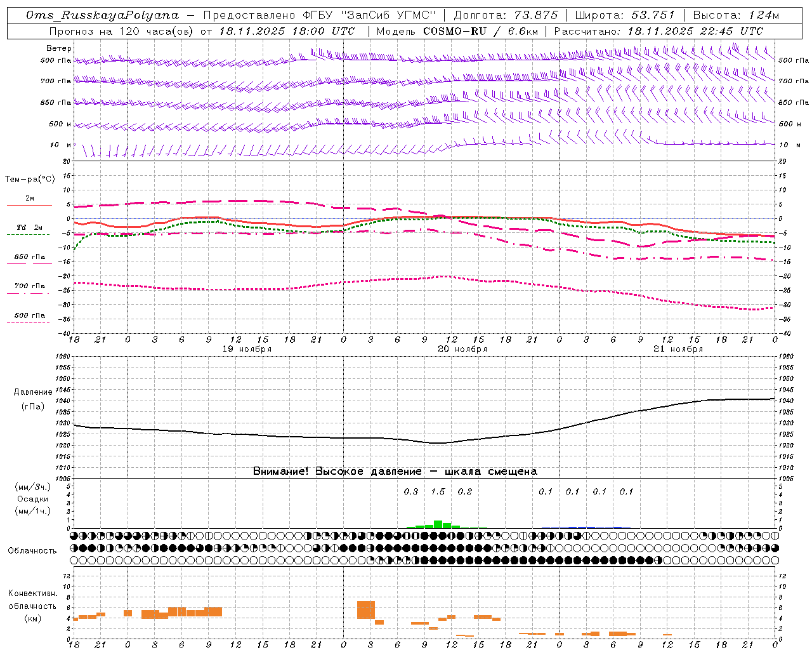
Task: Click the (гПа) unit label under Давление
Action: [x=33, y=407]
